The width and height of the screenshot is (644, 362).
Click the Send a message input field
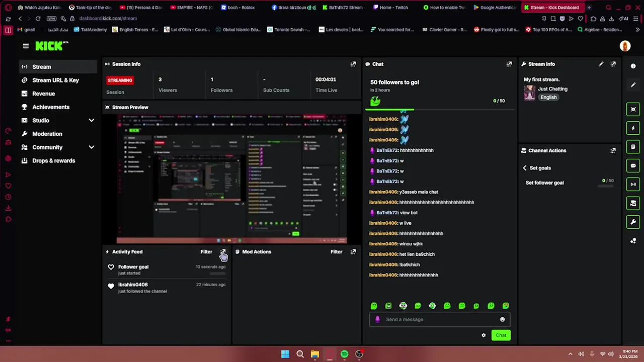(x=440, y=319)
